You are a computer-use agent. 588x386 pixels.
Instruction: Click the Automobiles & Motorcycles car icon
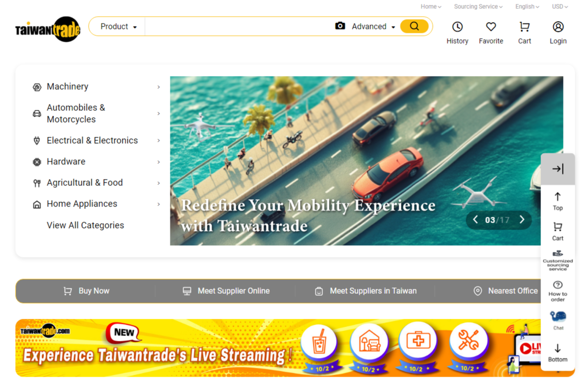point(37,114)
